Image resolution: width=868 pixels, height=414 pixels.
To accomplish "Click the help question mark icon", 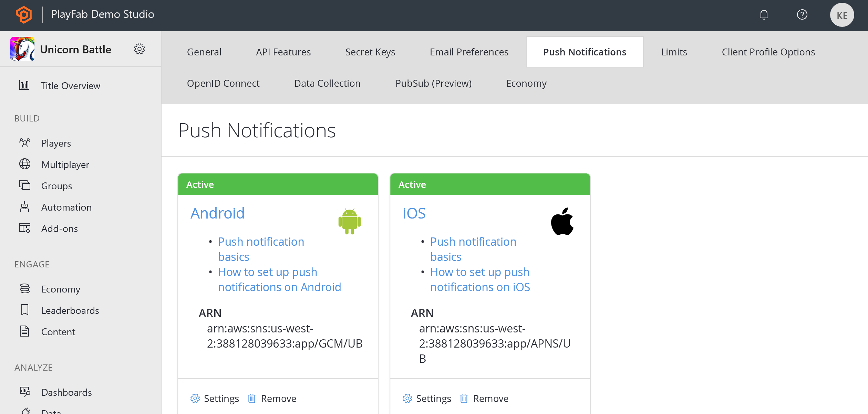I will click(802, 15).
